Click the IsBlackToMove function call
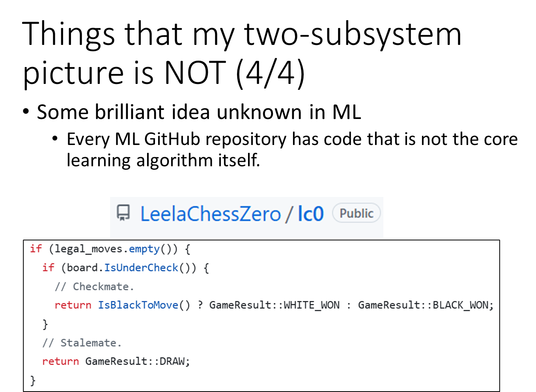The width and height of the screenshot is (536, 392). [x=138, y=305]
